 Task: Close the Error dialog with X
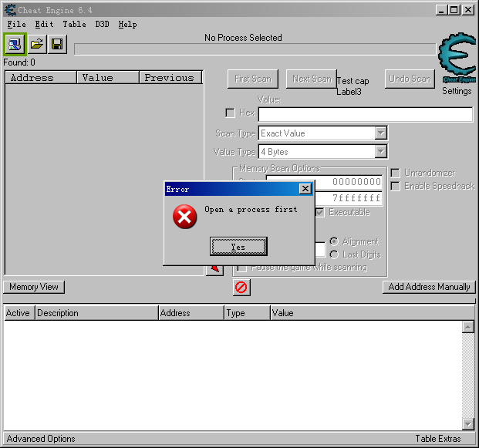pos(305,189)
